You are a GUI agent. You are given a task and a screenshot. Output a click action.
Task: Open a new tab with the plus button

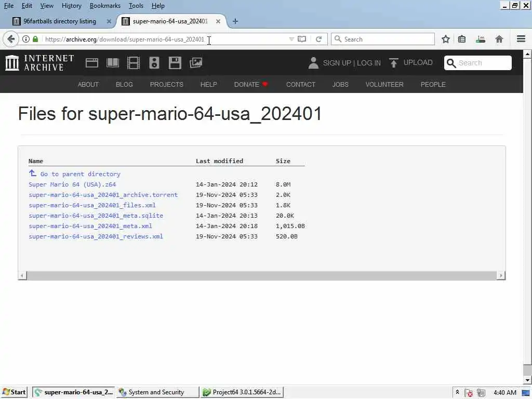[235, 21]
